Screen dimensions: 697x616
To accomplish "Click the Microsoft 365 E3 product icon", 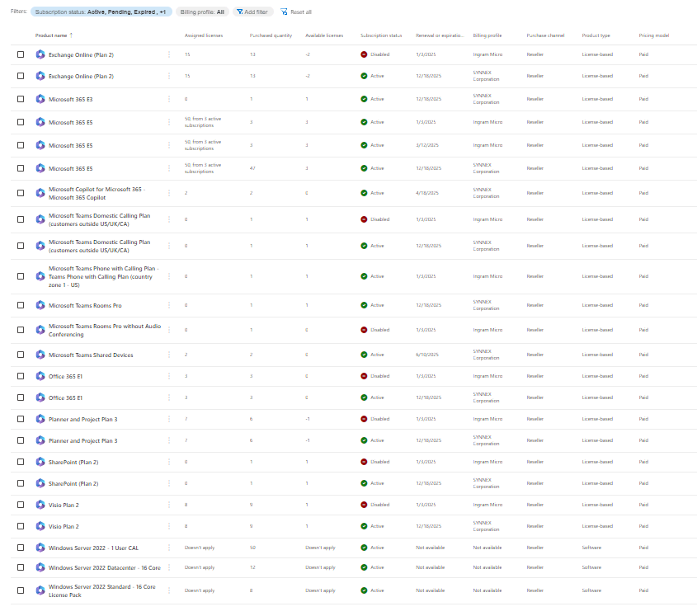I will click(x=40, y=99).
